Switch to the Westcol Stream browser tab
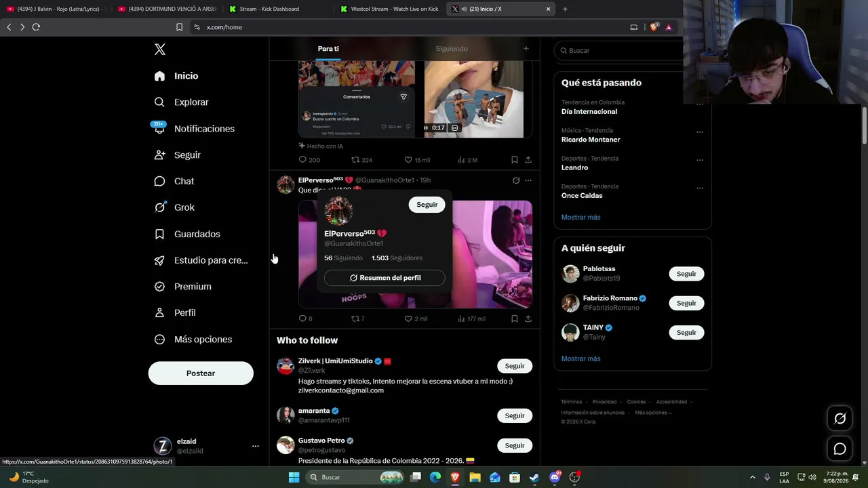The width and height of the screenshot is (868, 488). (x=389, y=9)
